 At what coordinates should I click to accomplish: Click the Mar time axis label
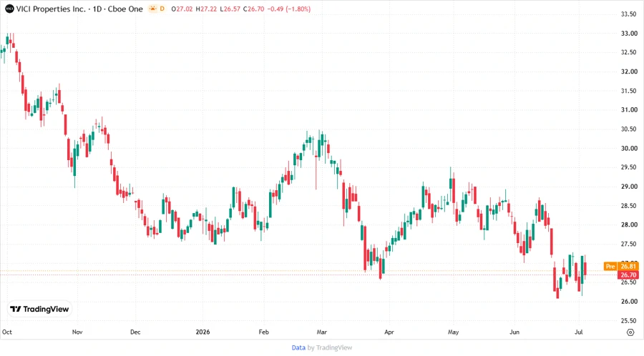point(321,332)
